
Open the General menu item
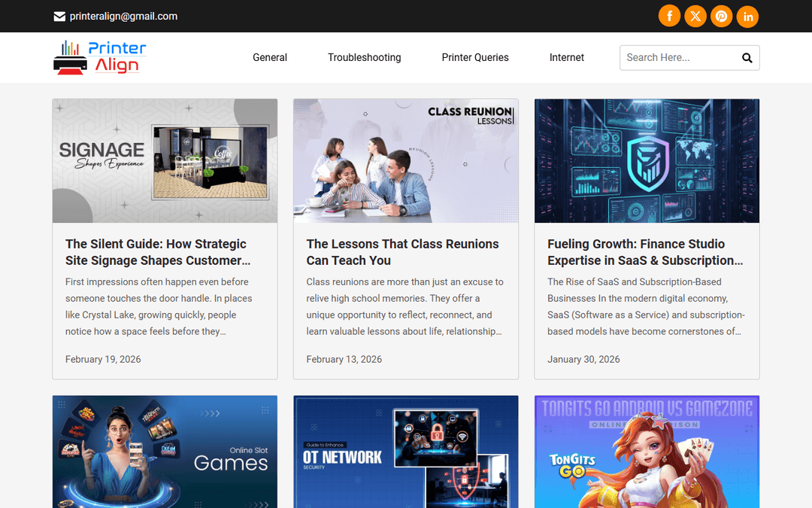click(x=270, y=57)
